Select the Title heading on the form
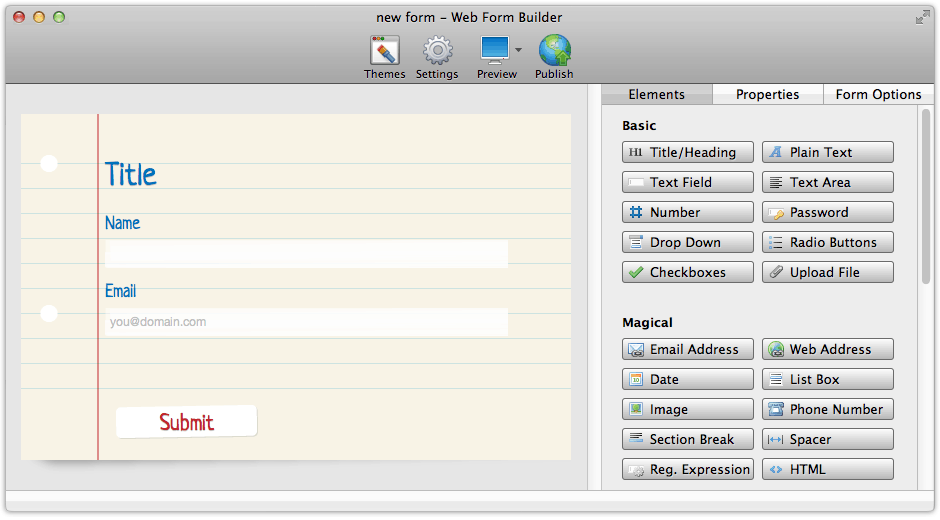The width and height of the screenshot is (940, 520). pyautogui.click(x=131, y=175)
